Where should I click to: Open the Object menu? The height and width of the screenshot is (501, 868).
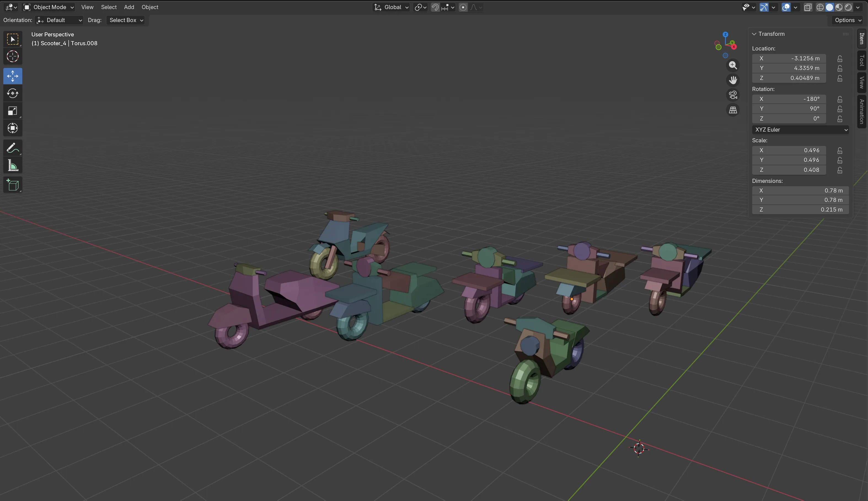click(x=150, y=7)
